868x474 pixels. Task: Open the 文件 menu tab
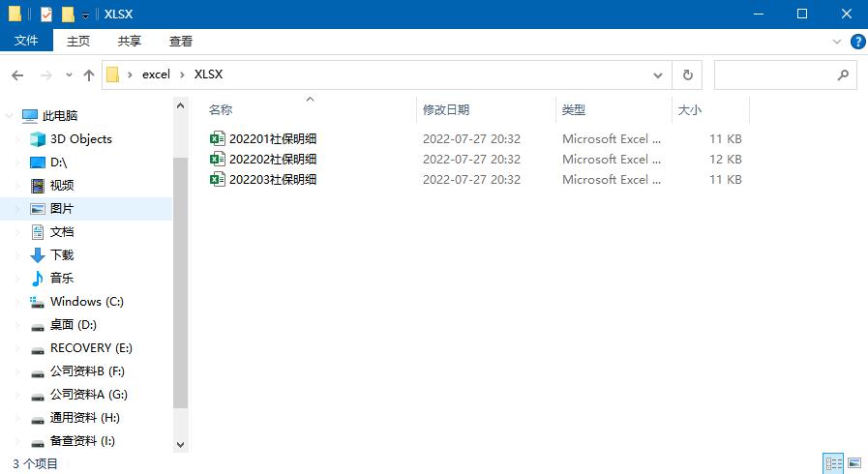point(26,41)
